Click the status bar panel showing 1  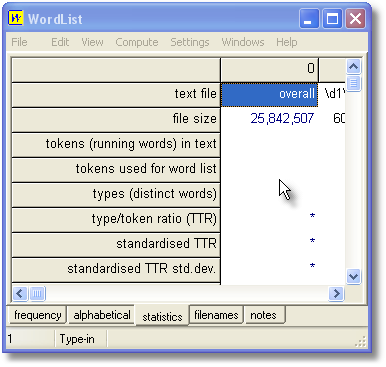pyautogui.click(x=30, y=339)
